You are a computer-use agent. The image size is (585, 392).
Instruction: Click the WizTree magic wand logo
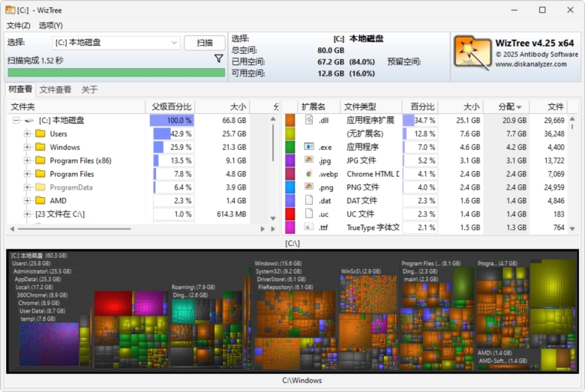[x=472, y=53]
